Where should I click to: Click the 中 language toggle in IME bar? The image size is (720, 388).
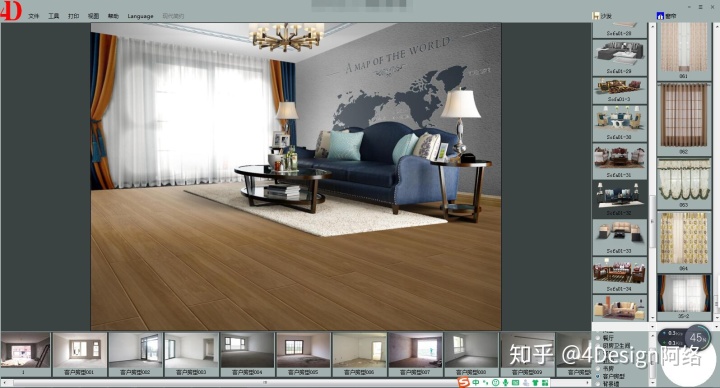pos(476,382)
